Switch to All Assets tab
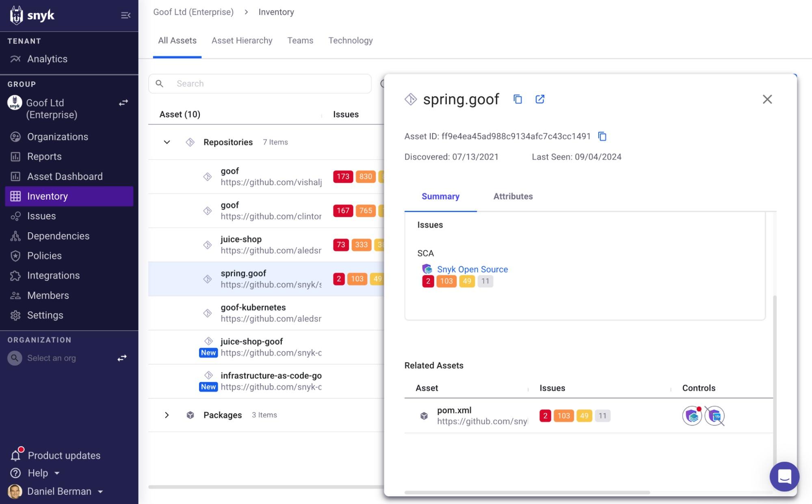This screenshot has width=812, height=504. tap(177, 41)
